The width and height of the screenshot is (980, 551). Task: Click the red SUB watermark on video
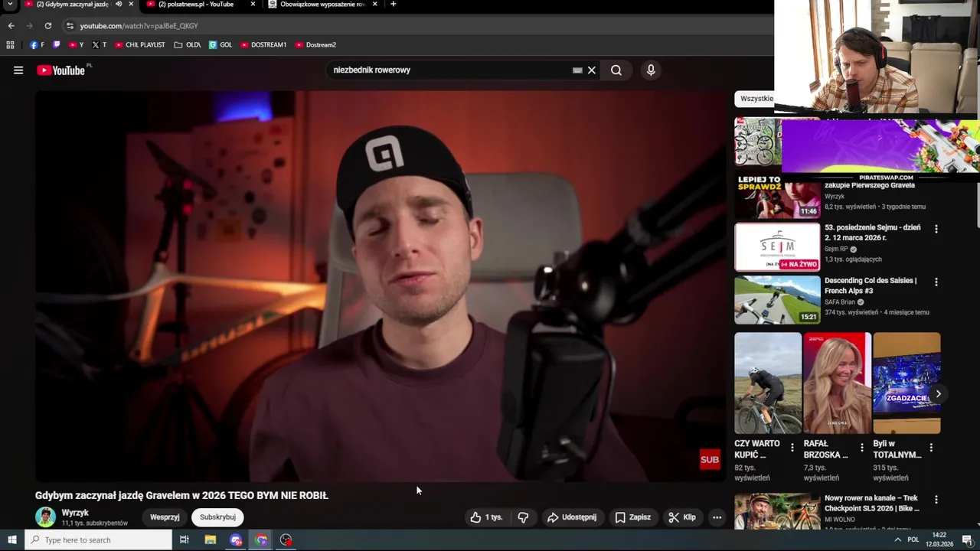[x=710, y=460]
